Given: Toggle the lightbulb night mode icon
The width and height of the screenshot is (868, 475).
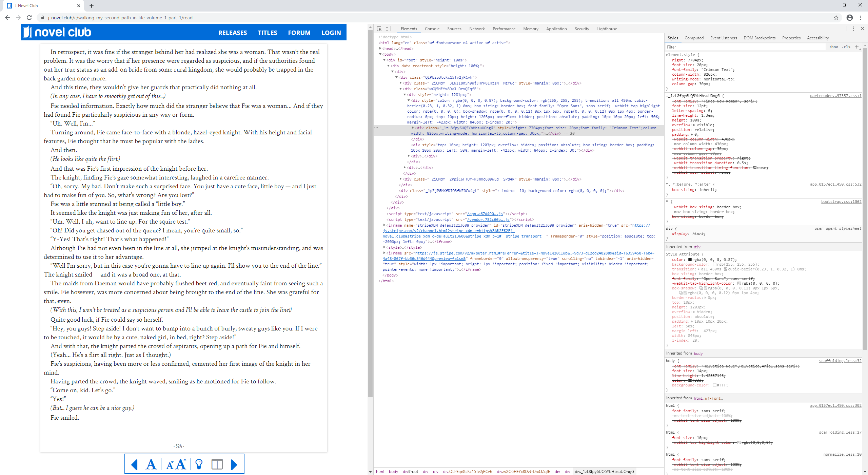Looking at the screenshot, I should pos(199,464).
